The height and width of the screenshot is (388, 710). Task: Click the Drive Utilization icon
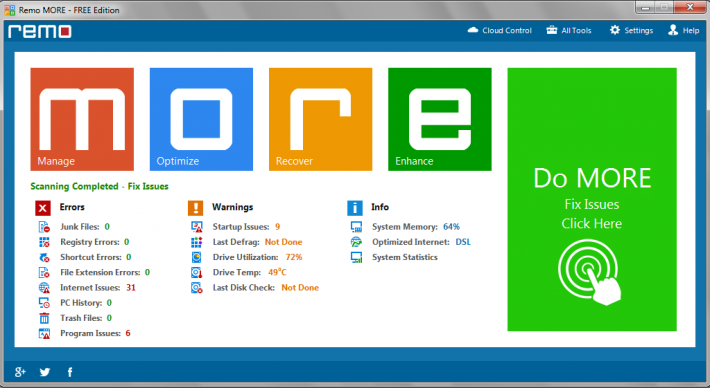tap(197, 257)
